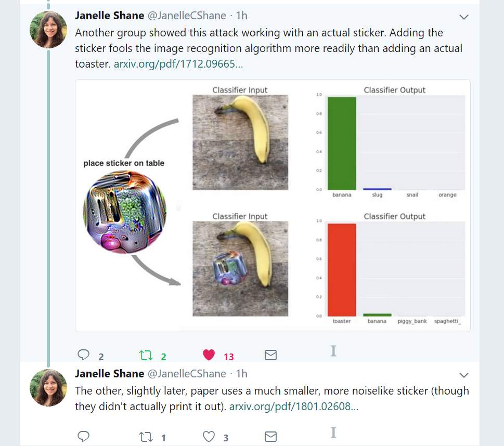Click Janelle Shane name on first tweet
This screenshot has width=504, height=446.
[x=109, y=16]
